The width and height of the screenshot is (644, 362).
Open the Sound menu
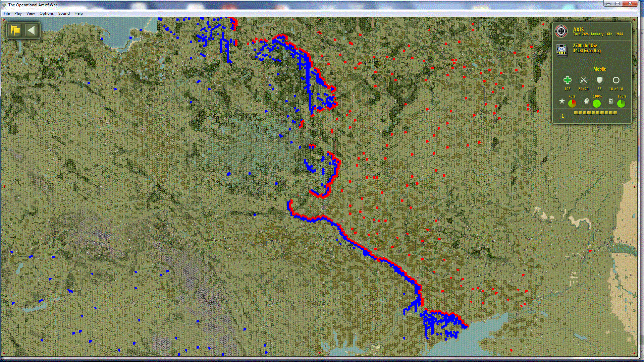(64, 13)
